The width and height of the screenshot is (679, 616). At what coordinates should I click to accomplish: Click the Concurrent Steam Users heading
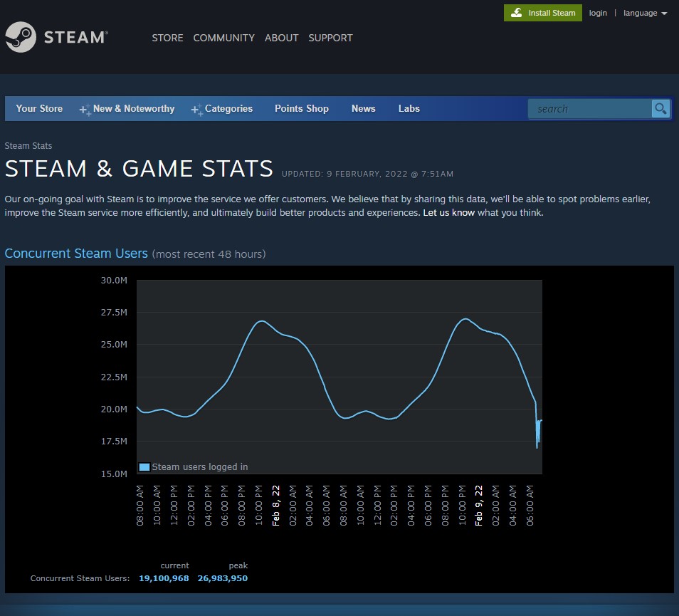tap(76, 254)
